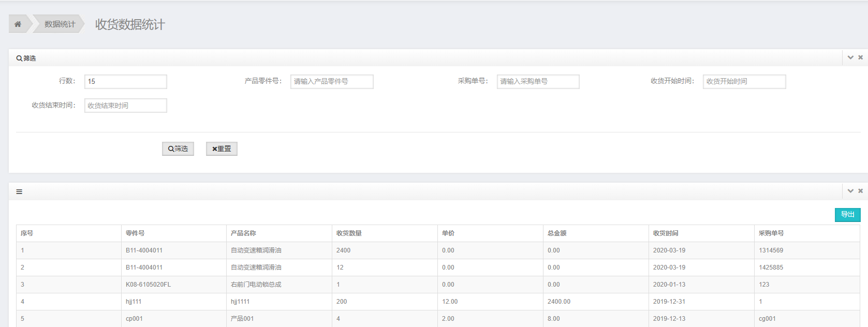Close the data table panel
The width and height of the screenshot is (868, 327).
coord(860,191)
